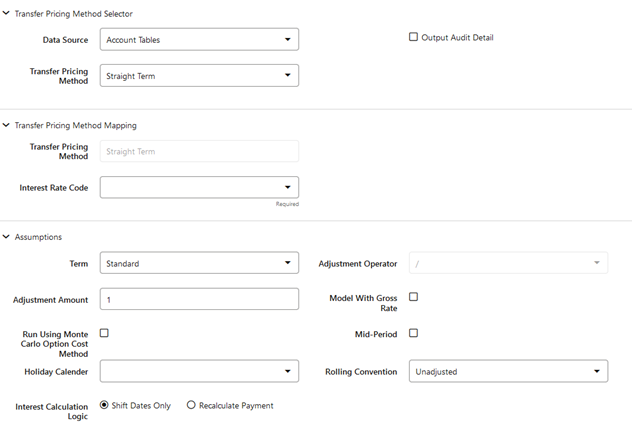Screen dimensions: 632x428
Task: Click the Assumptions section heading text
Action: click(38, 237)
